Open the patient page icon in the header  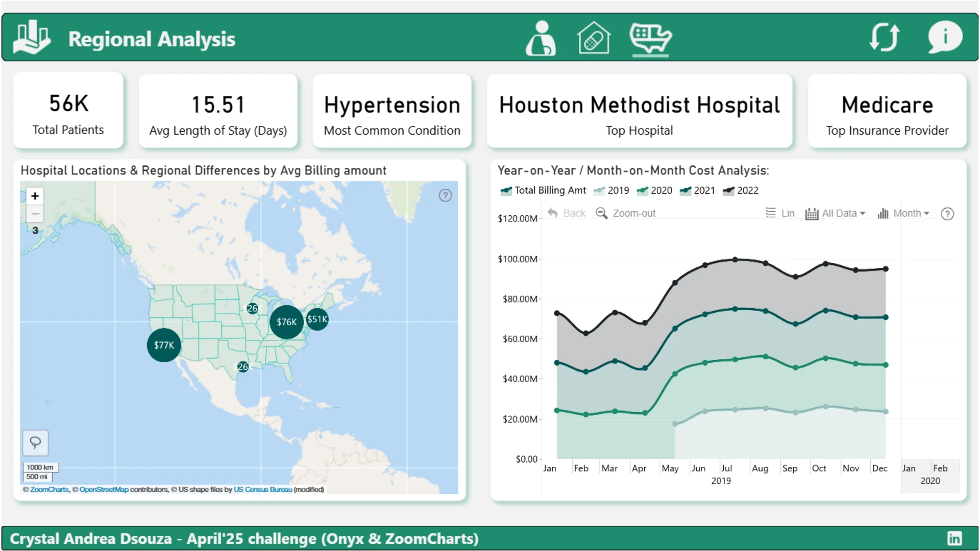coord(541,38)
